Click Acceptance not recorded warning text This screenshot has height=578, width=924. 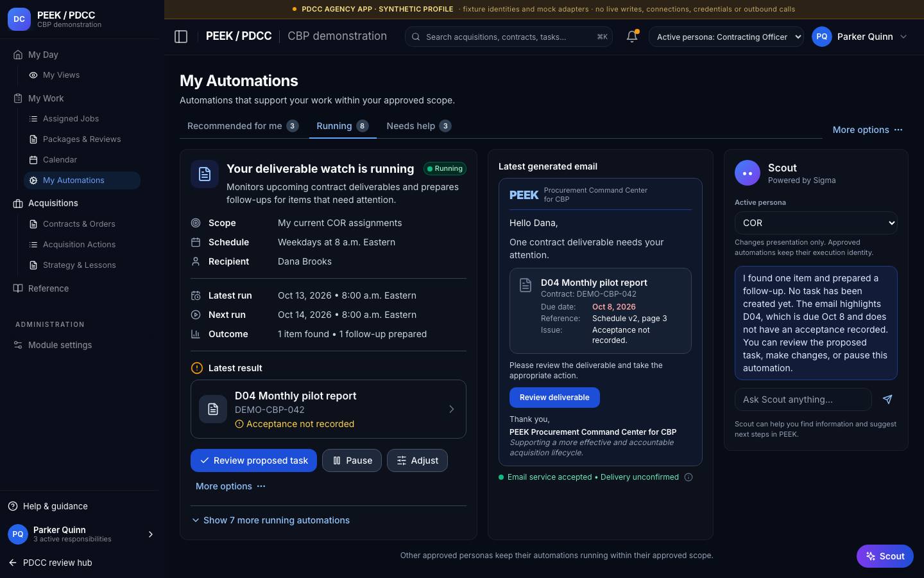[300, 424]
